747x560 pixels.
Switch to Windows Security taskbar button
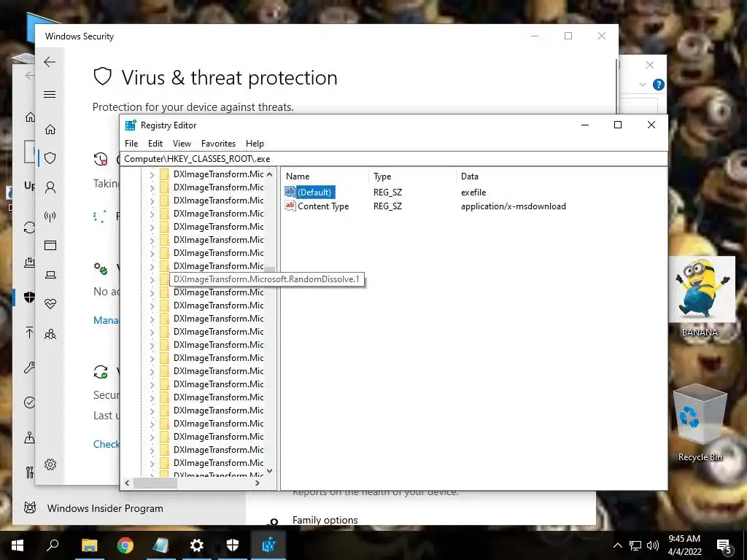tap(233, 545)
